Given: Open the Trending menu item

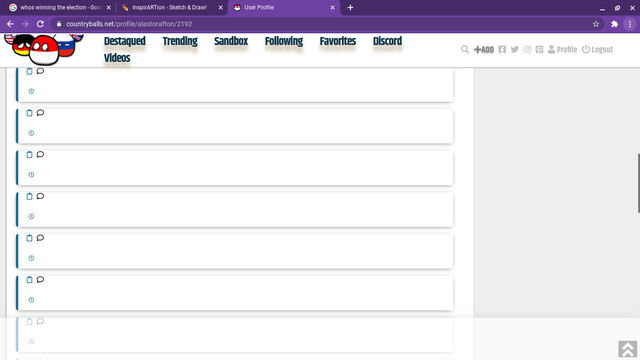Looking at the screenshot, I should coord(180,41).
